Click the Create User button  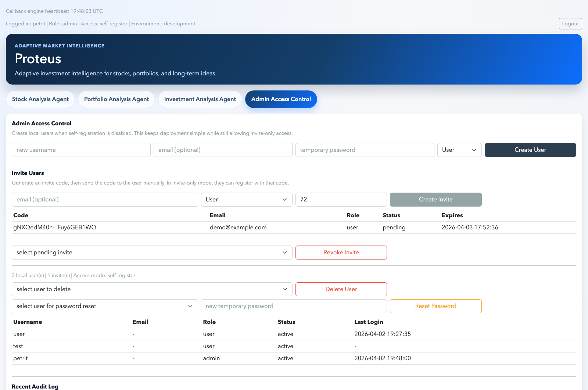[530, 150]
